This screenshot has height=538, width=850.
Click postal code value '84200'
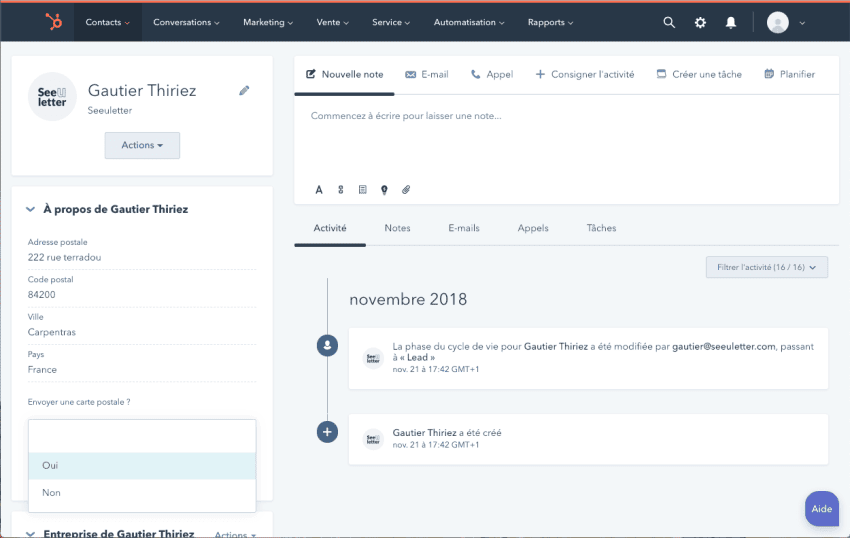point(42,295)
